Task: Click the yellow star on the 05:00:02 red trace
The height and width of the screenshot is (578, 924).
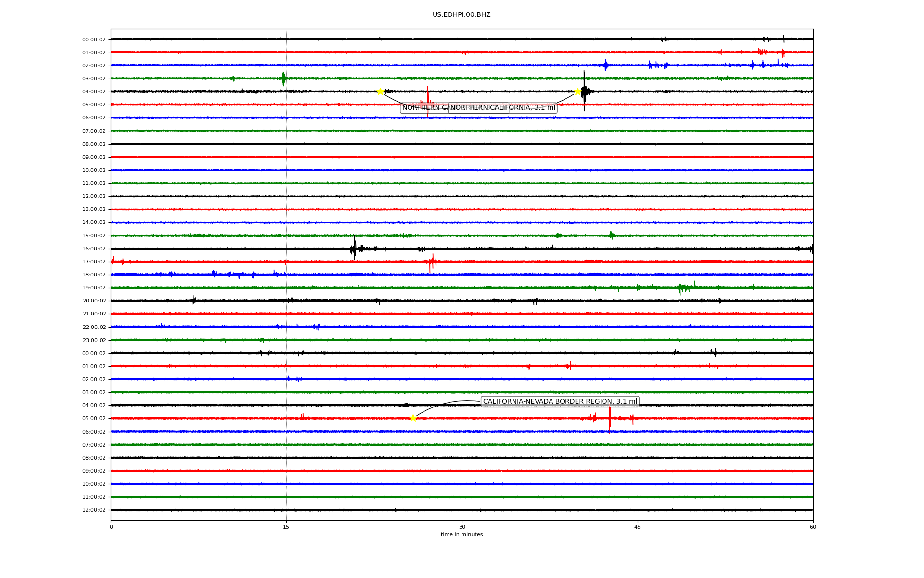Action: 413,418
